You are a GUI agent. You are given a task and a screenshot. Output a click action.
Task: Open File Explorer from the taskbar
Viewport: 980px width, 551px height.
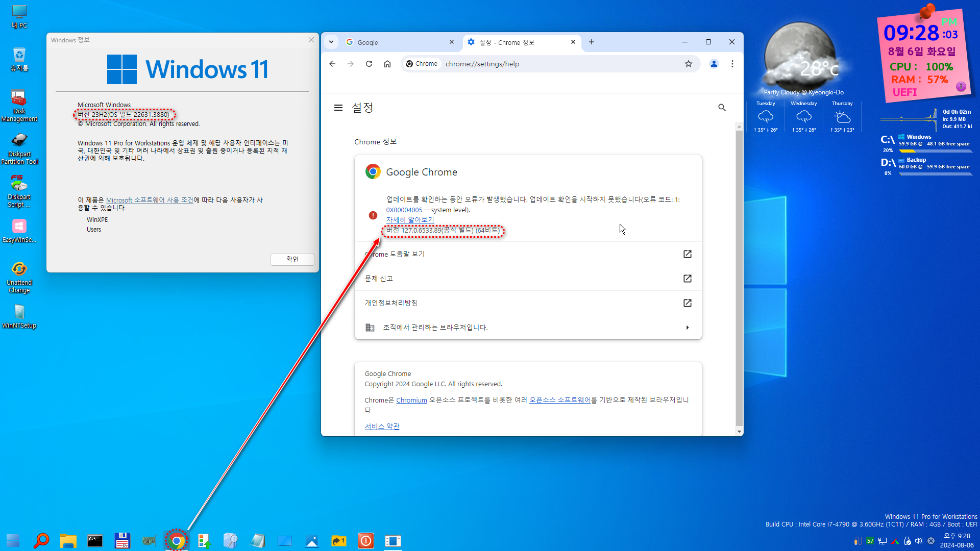point(68,540)
